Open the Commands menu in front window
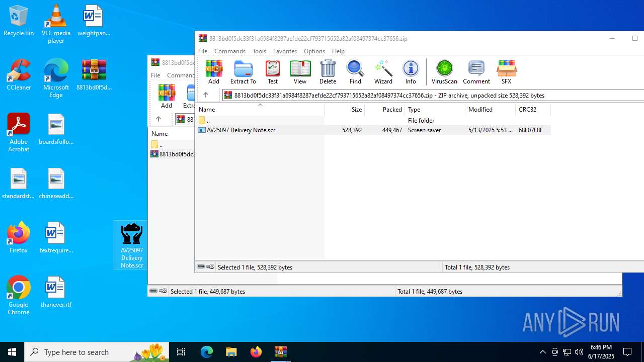Image resolution: width=644 pixels, height=362 pixels. [x=230, y=51]
